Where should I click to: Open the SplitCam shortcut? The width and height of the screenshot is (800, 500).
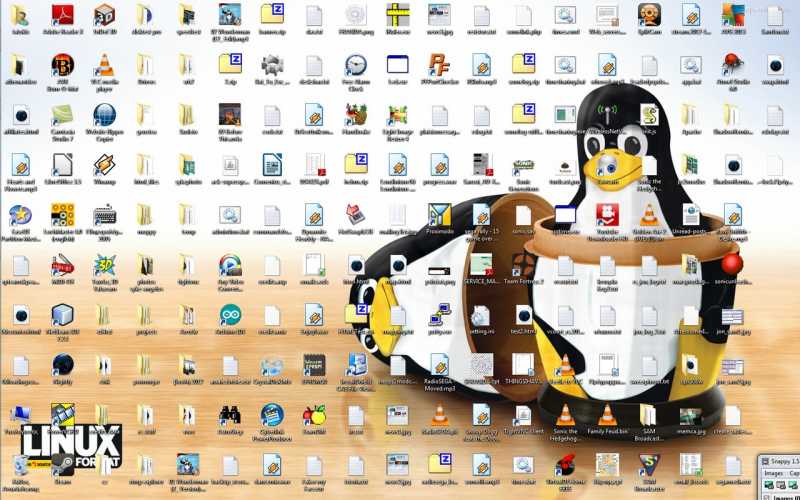[x=648, y=15]
